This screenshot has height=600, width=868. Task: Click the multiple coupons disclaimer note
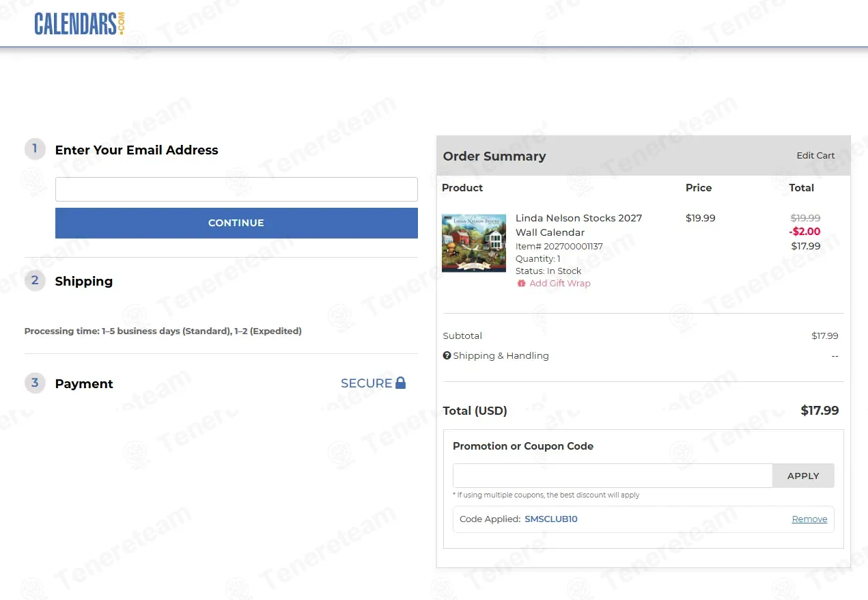point(546,495)
